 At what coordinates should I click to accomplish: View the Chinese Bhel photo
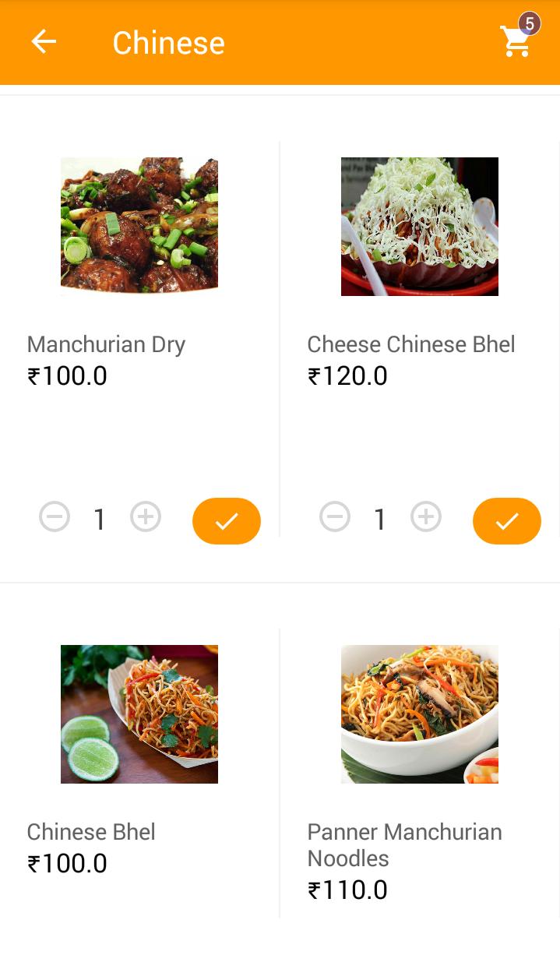(x=139, y=714)
